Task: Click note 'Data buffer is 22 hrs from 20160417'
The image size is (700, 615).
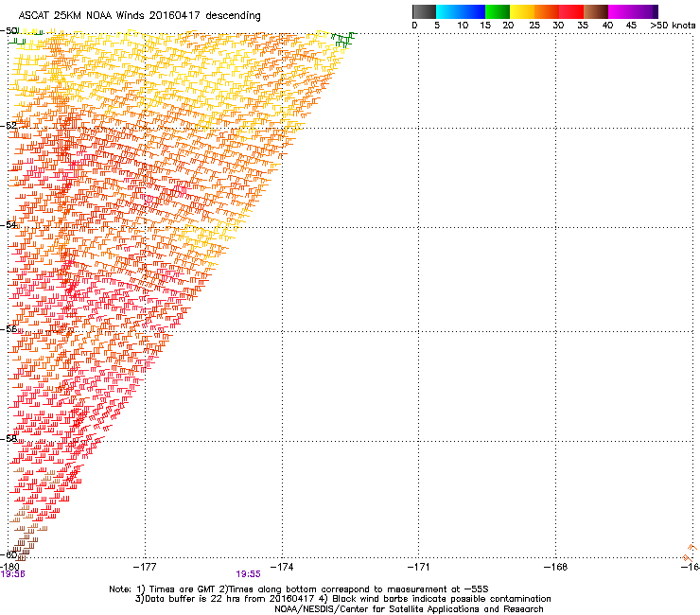Action: coord(224,599)
